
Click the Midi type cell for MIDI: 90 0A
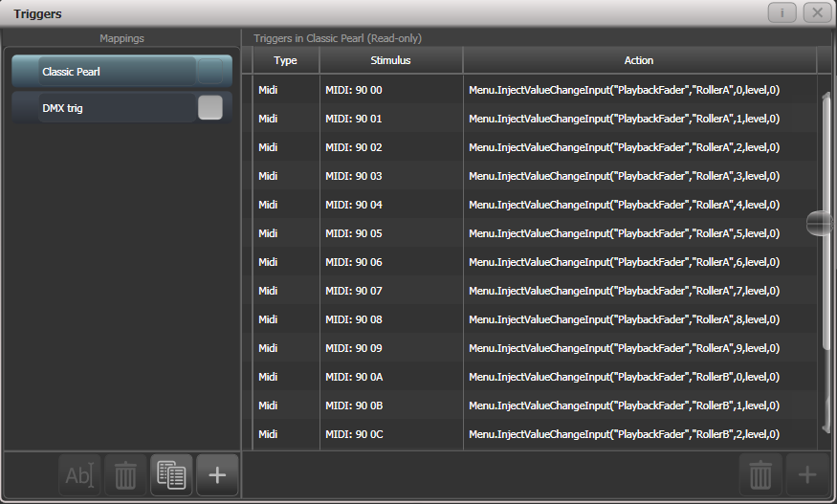[286, 377]
